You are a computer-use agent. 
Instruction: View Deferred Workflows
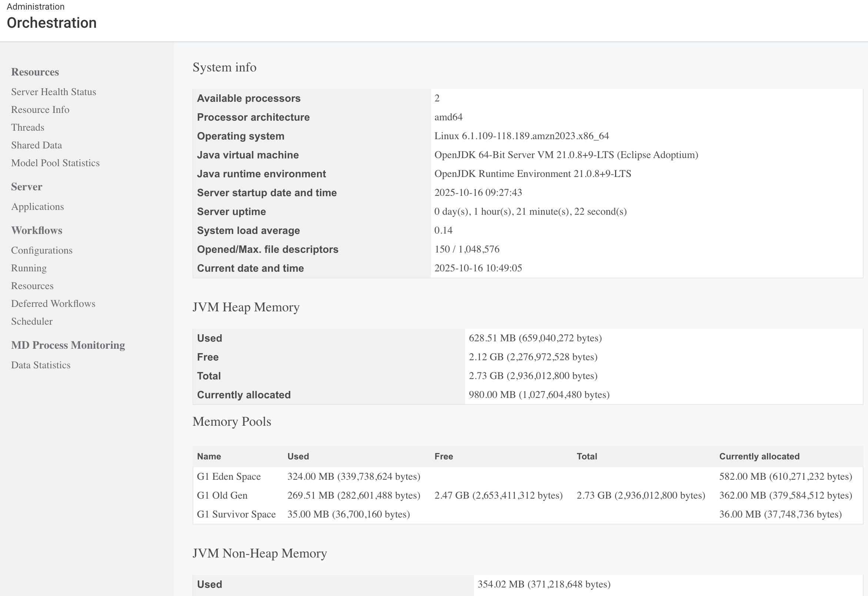click(53, 304)
